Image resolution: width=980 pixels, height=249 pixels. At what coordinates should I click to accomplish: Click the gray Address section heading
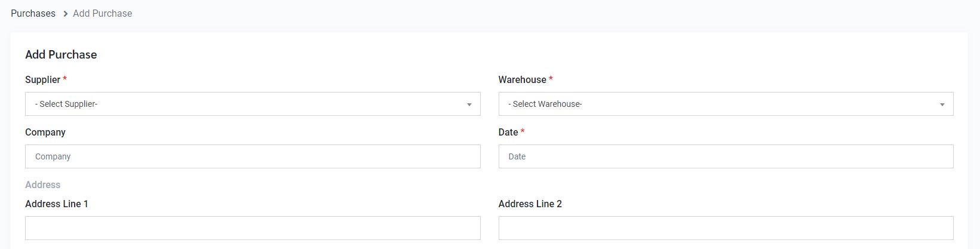point(42,185)
